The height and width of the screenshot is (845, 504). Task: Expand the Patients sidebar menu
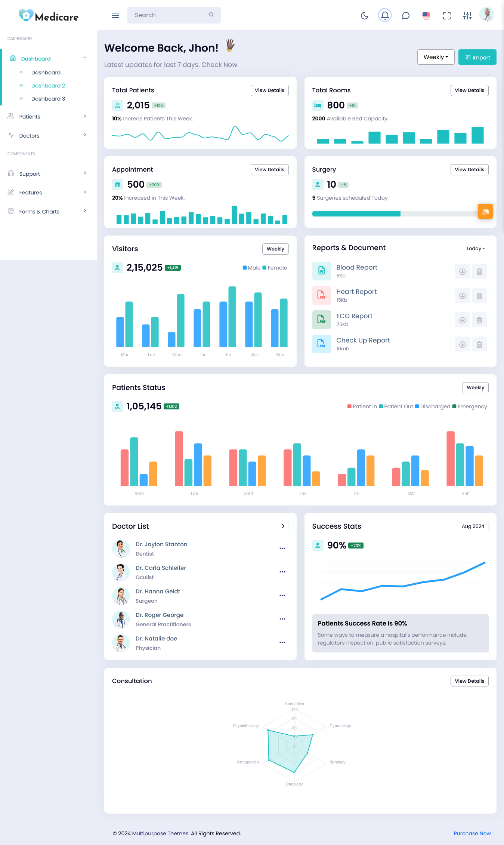click(48, 117)
